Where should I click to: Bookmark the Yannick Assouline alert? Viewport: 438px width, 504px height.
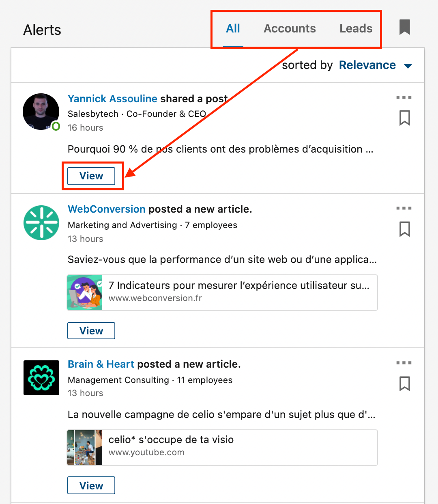pyautogui.click(x=404, y=118)
